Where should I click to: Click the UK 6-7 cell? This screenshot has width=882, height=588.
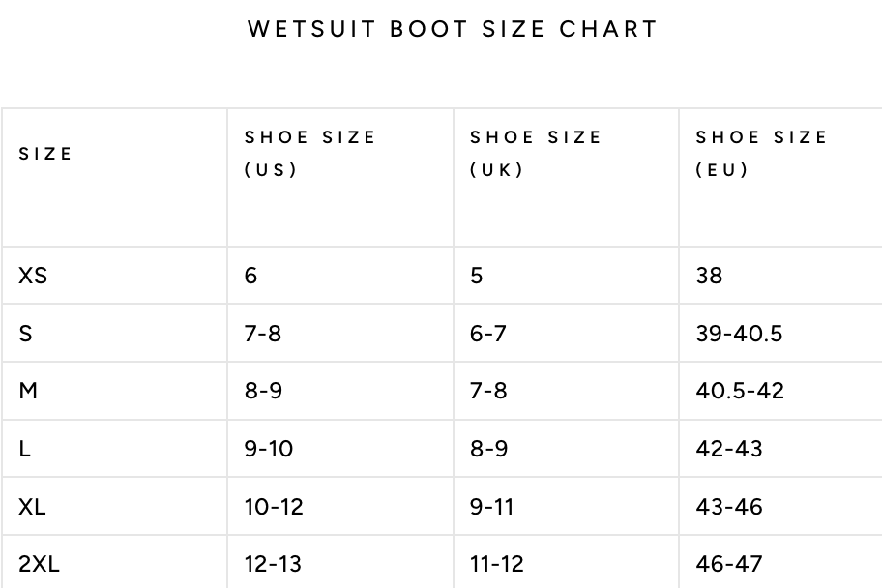[x=488, y=334]
